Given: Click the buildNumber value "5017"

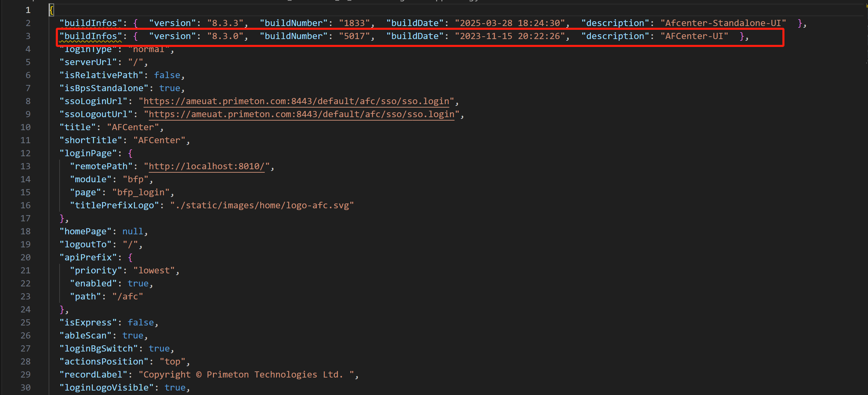Looking at the screenshot, I should pyautogui.click(x=354, y=36).
